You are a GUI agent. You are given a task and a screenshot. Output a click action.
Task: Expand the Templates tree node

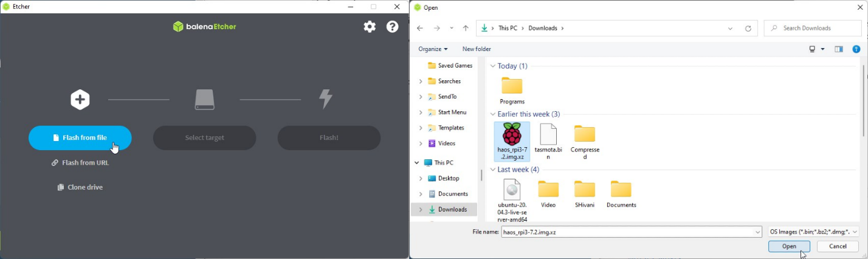421,128
